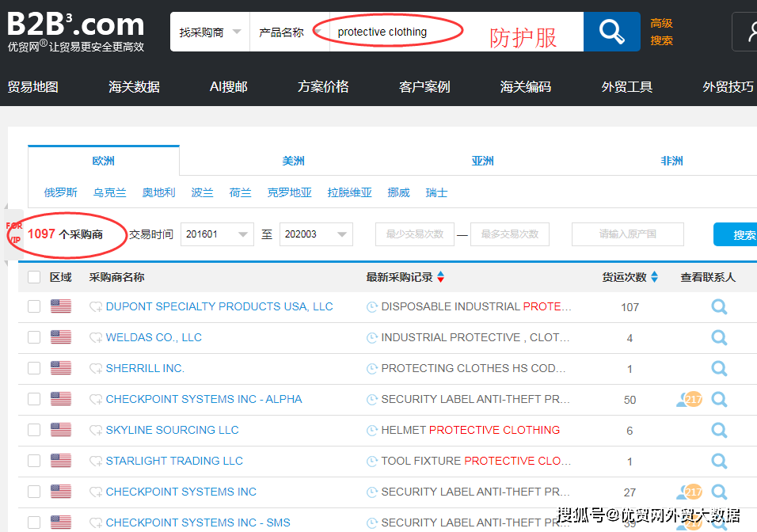The width and height of the screenshot is (757, 532).
Task: Open the end date 202003 dropdown
Action: coord(316,234)
